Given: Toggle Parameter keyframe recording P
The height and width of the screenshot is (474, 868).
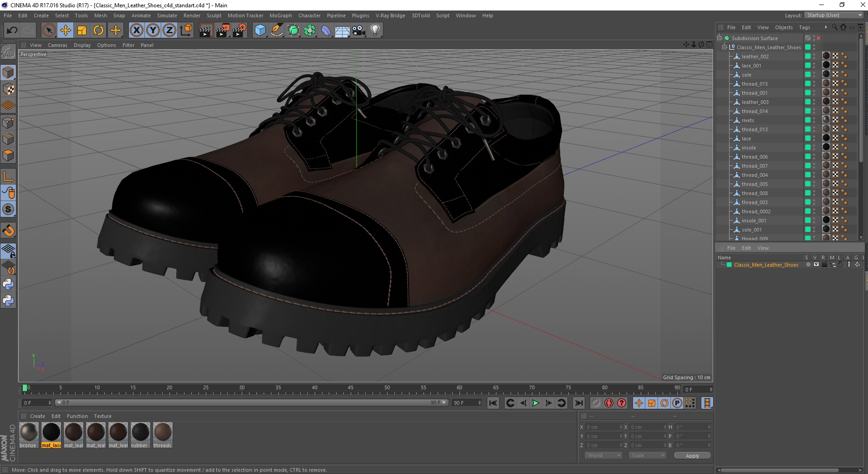Looking at the screenshot, I should [677, 403].
